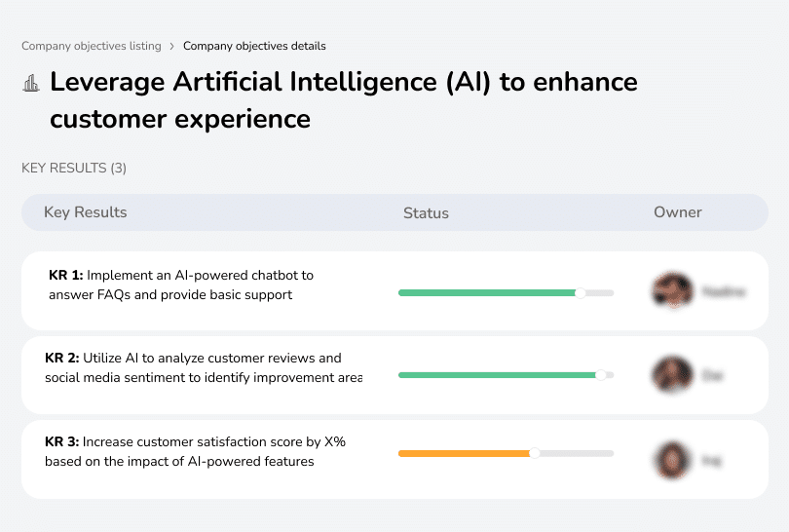Open KR 3 owner avatar
The height and width of the screenshot is (532, 789).
(672, 459)
